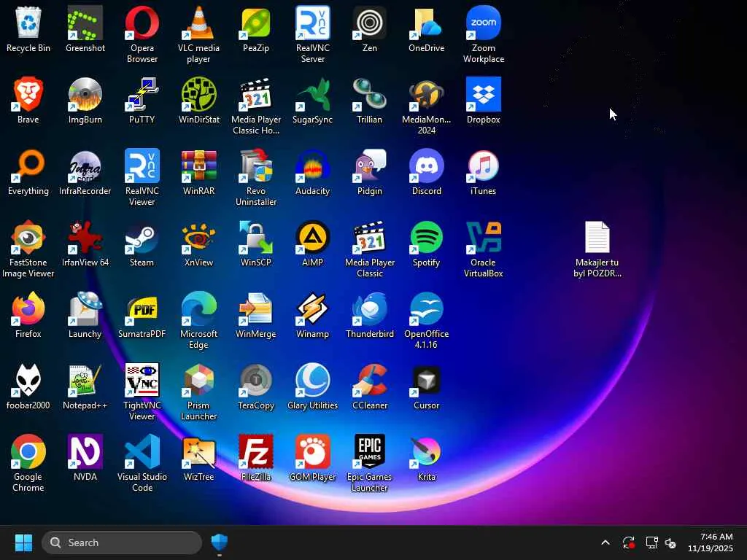Select the Visual Studio Code icon
Viewport: 747px width, 560px height.
pos(142,453)
